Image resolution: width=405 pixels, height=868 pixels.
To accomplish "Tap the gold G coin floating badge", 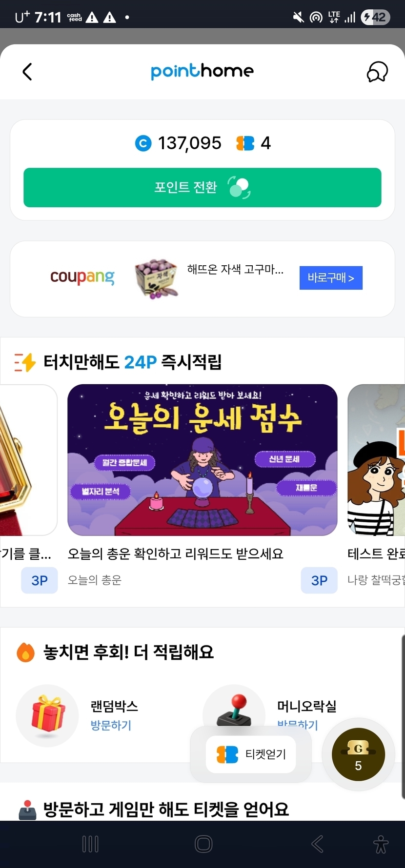I will point(358,754).
